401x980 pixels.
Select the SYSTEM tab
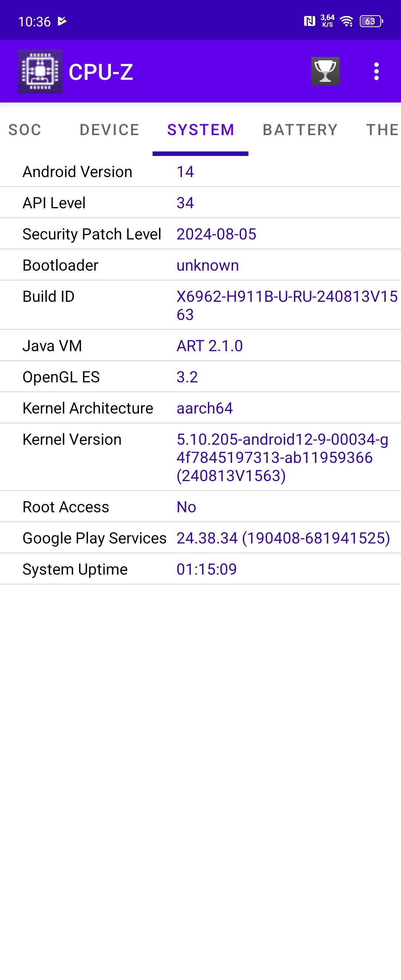coord(200,130)
